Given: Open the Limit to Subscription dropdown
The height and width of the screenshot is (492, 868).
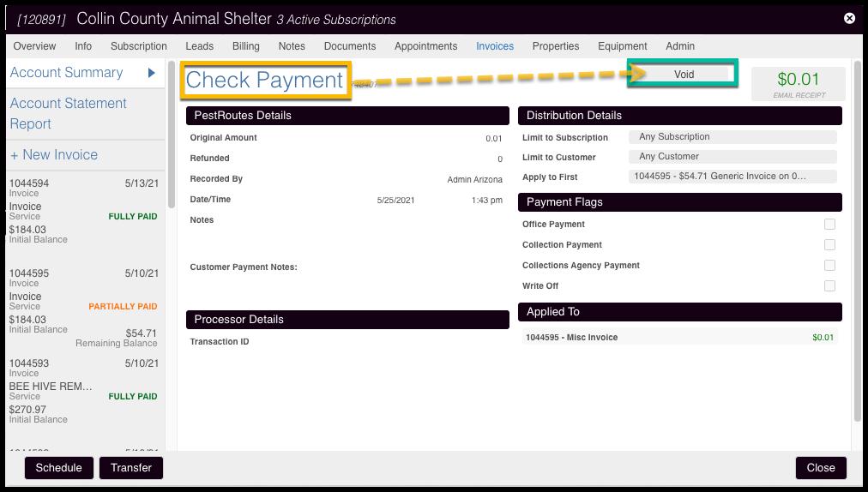Looking at the screenshot, I should (x=732, y=137).
